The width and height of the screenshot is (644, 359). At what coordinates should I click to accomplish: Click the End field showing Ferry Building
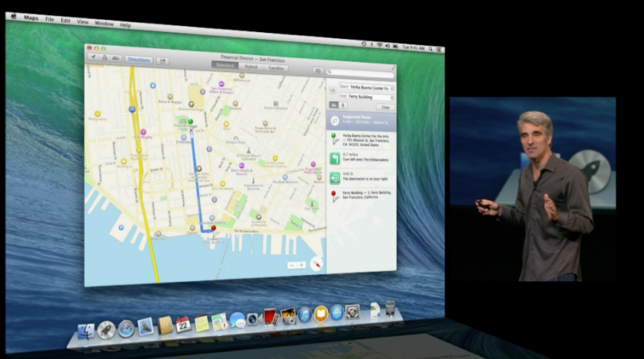click(366, 97)
